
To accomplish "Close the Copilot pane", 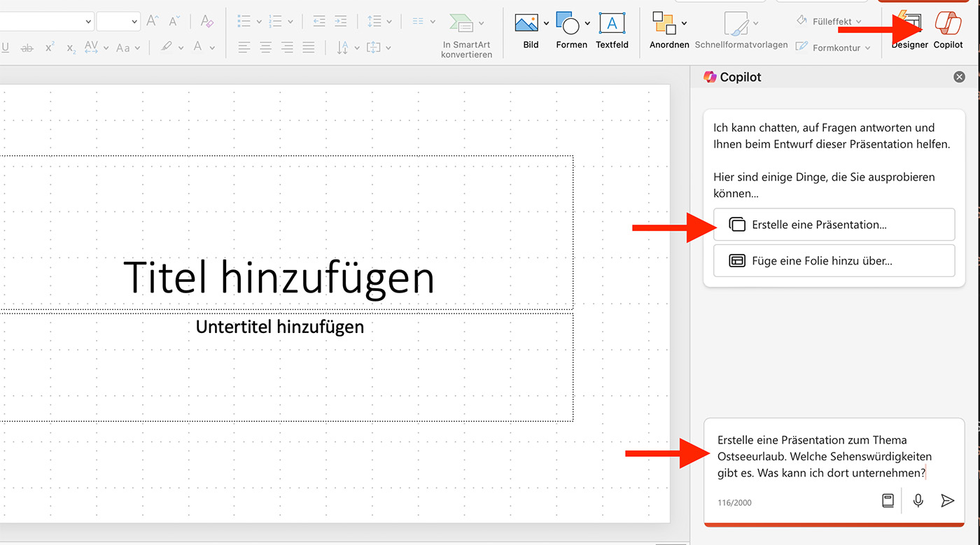I will (960, 77).
